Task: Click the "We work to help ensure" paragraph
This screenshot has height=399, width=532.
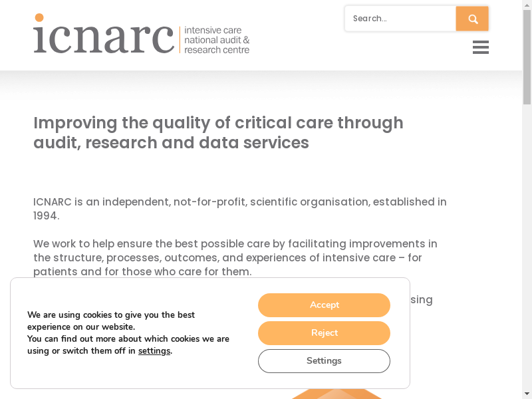Action: 236,257
